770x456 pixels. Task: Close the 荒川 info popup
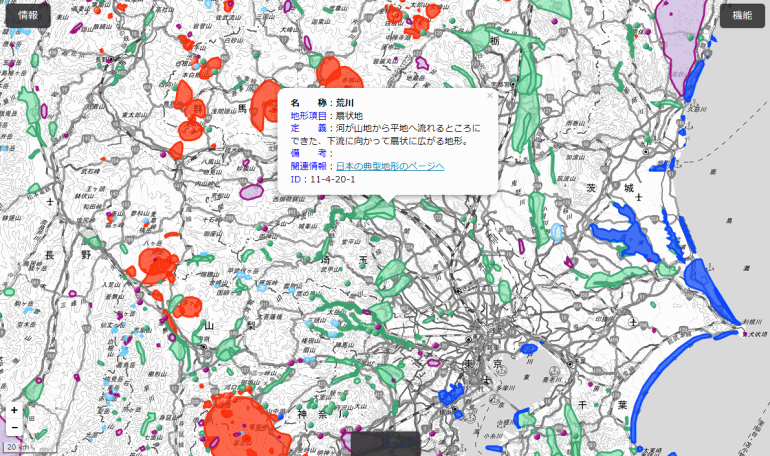click(489, 96)
